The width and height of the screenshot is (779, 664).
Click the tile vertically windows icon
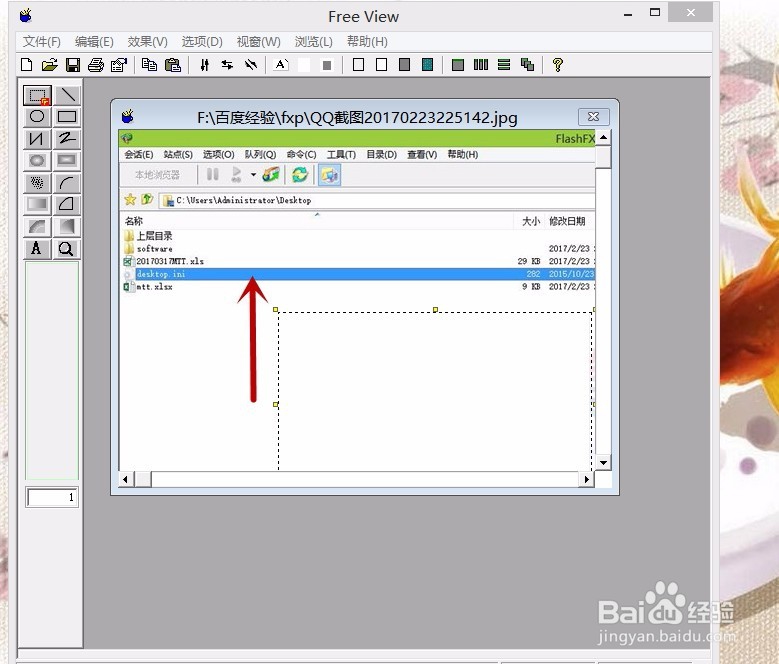click(481, 65)
